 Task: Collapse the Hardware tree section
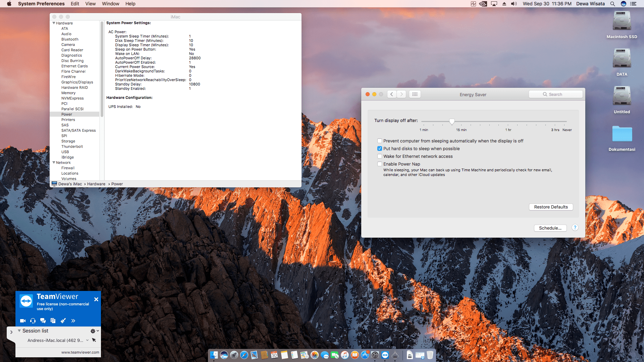(54, 23)
